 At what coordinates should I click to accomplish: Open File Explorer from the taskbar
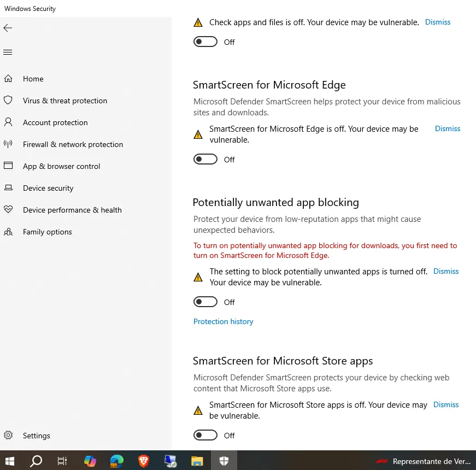(197, 461)
